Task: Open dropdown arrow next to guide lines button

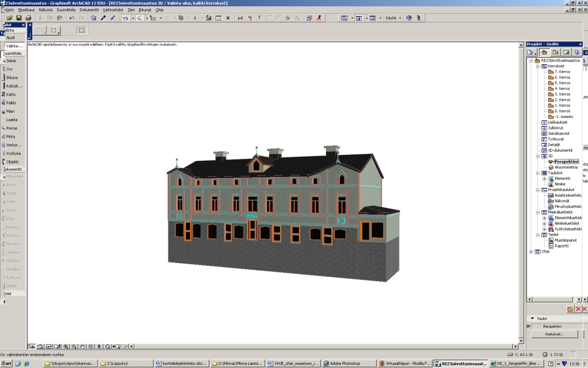Action: point(133,18)
